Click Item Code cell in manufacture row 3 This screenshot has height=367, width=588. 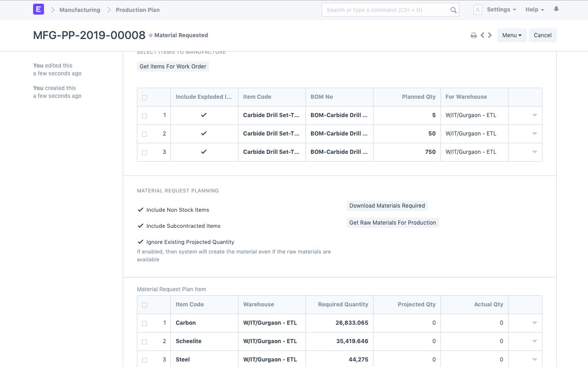(x=272, y=152)
